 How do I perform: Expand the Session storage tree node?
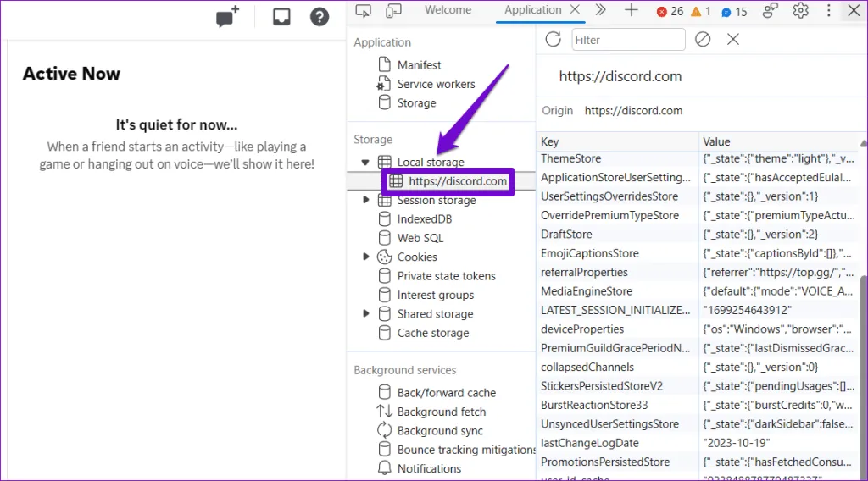365,200
